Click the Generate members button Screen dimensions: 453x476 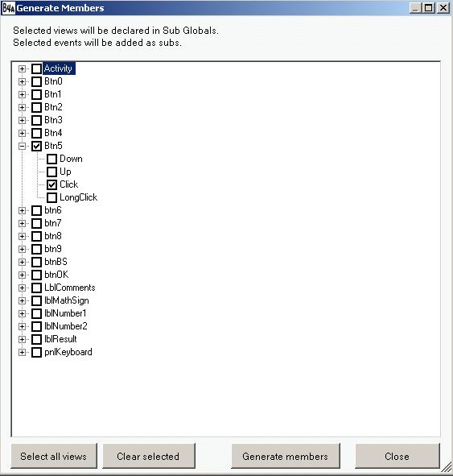point(286,456)
